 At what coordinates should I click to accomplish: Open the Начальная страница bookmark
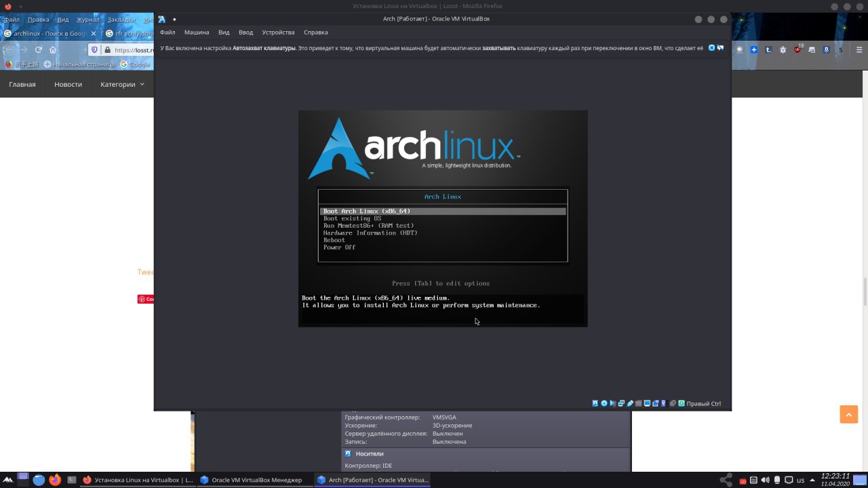[80, 64]
